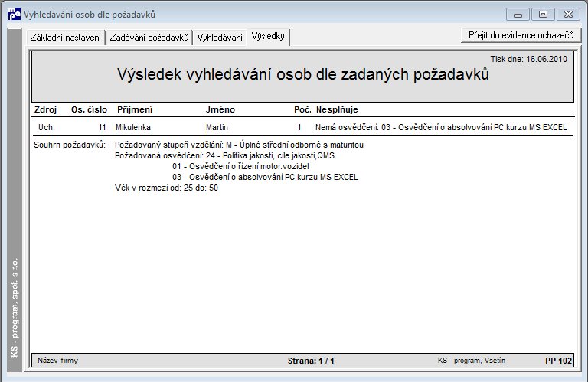The width and height of the screenshot is (588, 382).
Task: Close the Vyhledávání osob dle požadavků window
Action: [x=569, y=15]
